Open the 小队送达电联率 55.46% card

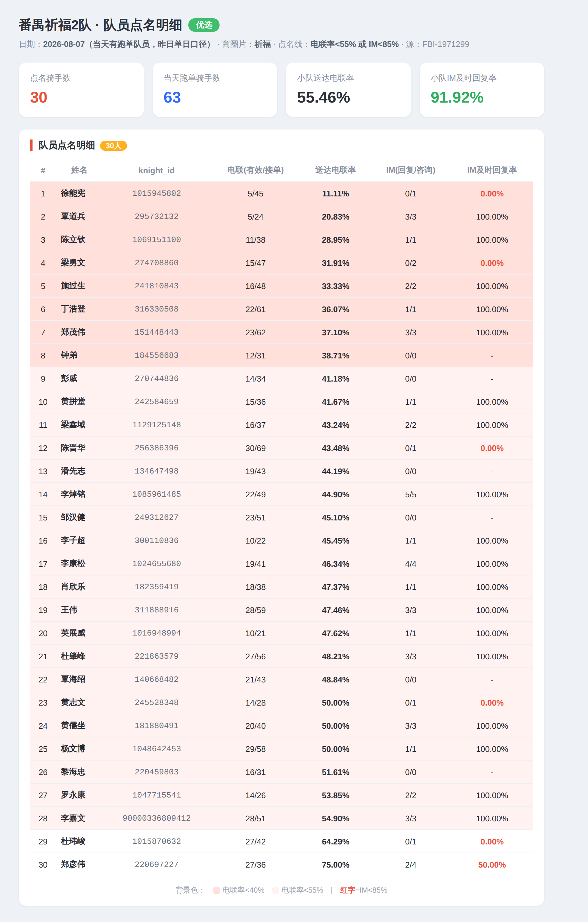348,89
